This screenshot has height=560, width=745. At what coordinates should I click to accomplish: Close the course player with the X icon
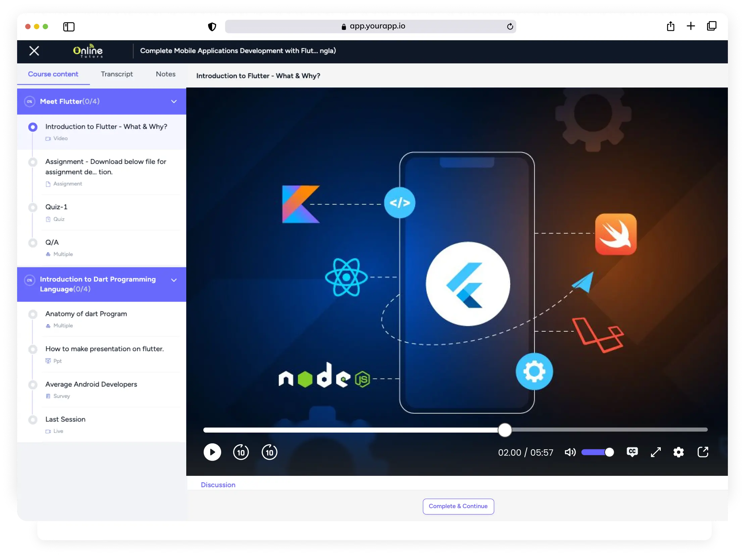pyautogui.click(x=34, y=51)
